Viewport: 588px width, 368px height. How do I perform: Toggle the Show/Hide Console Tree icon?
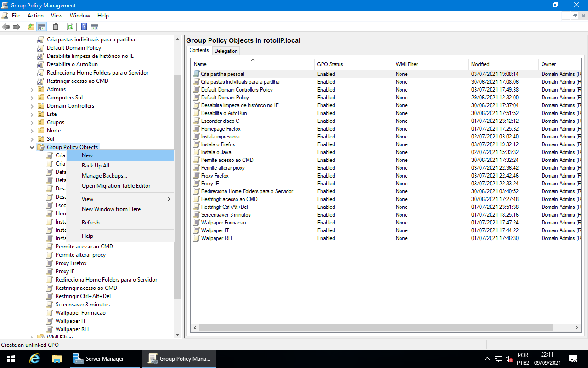click(42, 27)
